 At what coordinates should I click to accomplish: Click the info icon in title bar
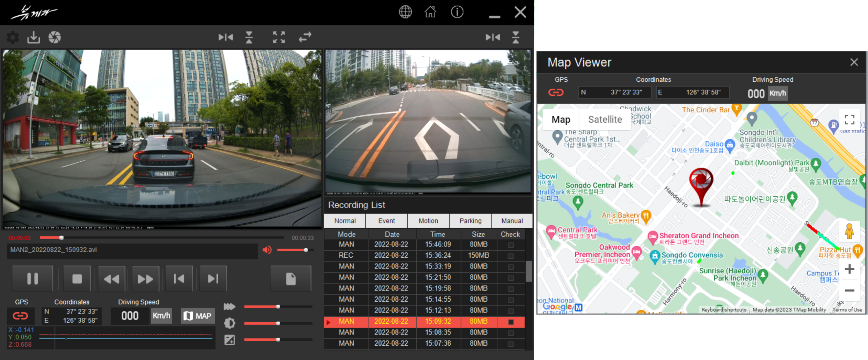pyautogui.click(x=457, y=12)
